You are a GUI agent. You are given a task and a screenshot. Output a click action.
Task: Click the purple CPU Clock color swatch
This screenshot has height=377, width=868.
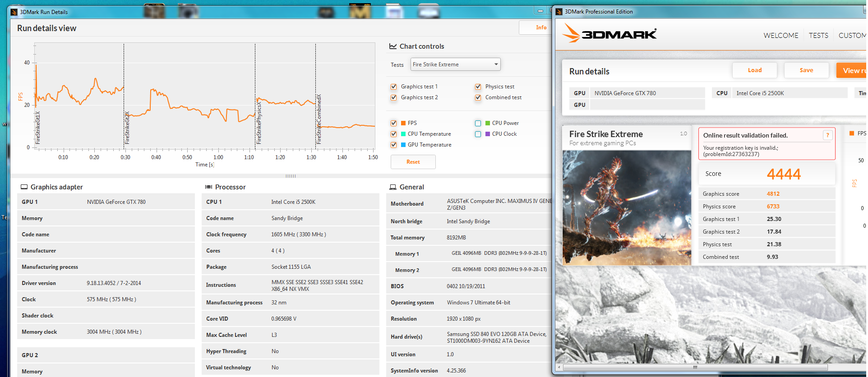click(488, 134)
